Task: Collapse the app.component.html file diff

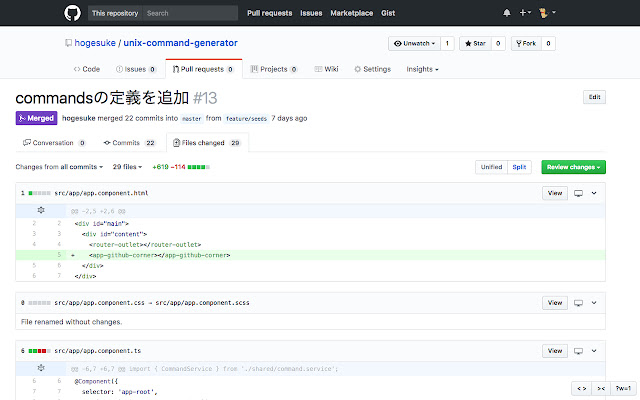Action: [594, 193]
